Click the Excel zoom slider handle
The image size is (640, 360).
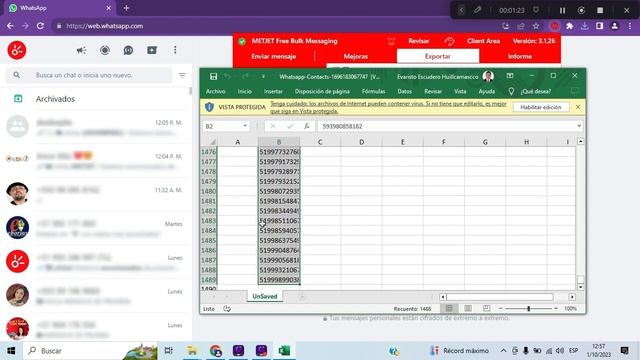point(529,309)
